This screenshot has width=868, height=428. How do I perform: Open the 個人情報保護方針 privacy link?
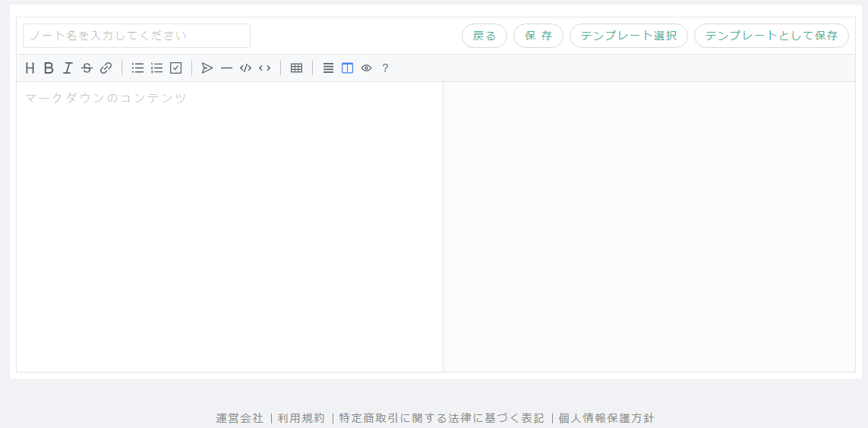[x=606, y=418]
